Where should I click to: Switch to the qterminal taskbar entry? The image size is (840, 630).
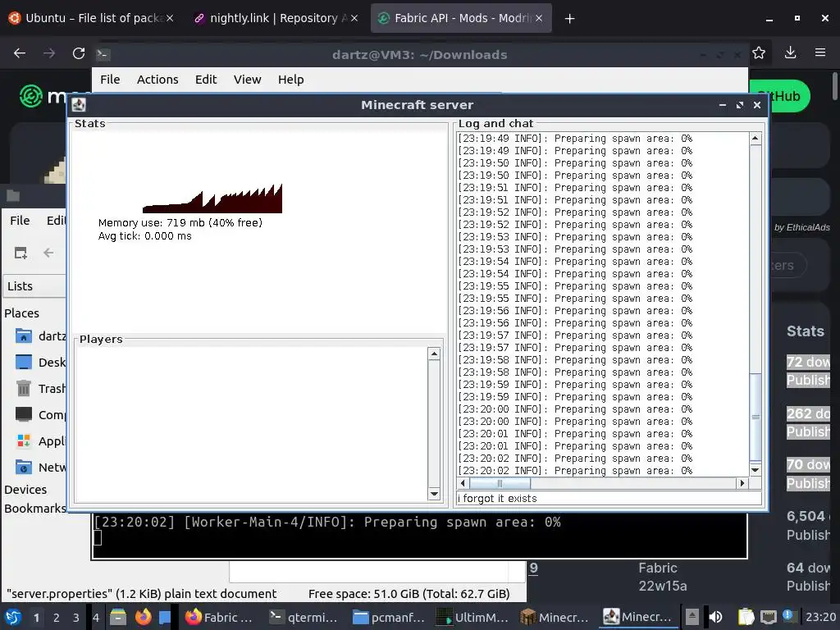pos(304,617)
